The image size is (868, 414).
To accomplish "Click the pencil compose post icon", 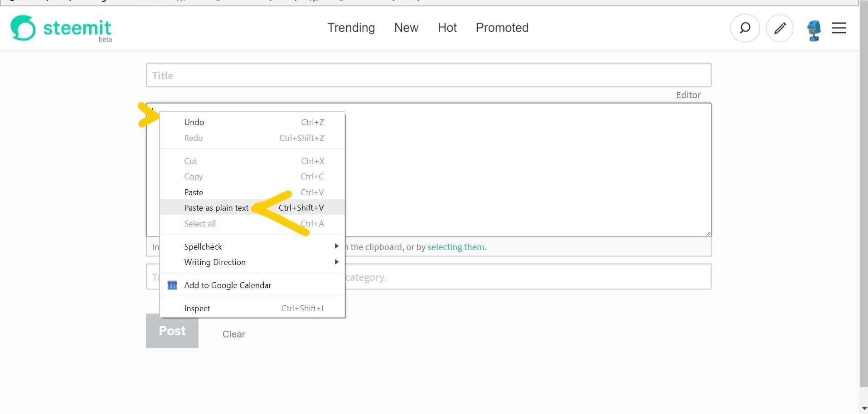I will 780,28.
